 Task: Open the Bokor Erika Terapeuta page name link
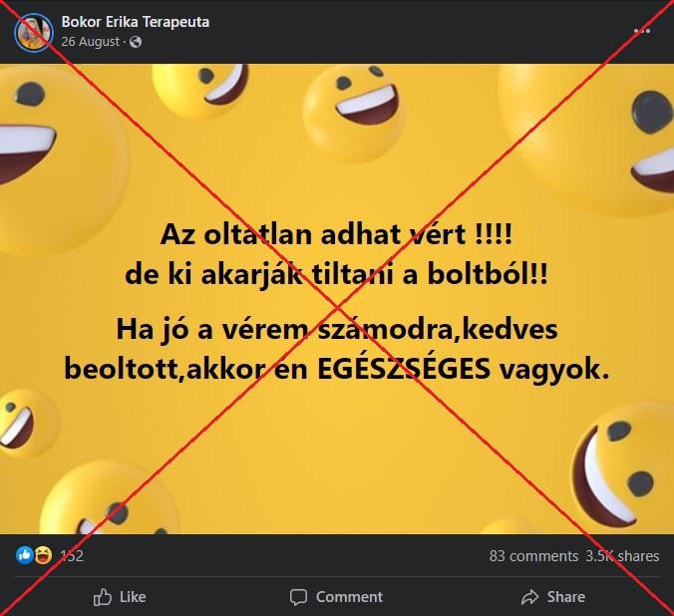[136, 22]
